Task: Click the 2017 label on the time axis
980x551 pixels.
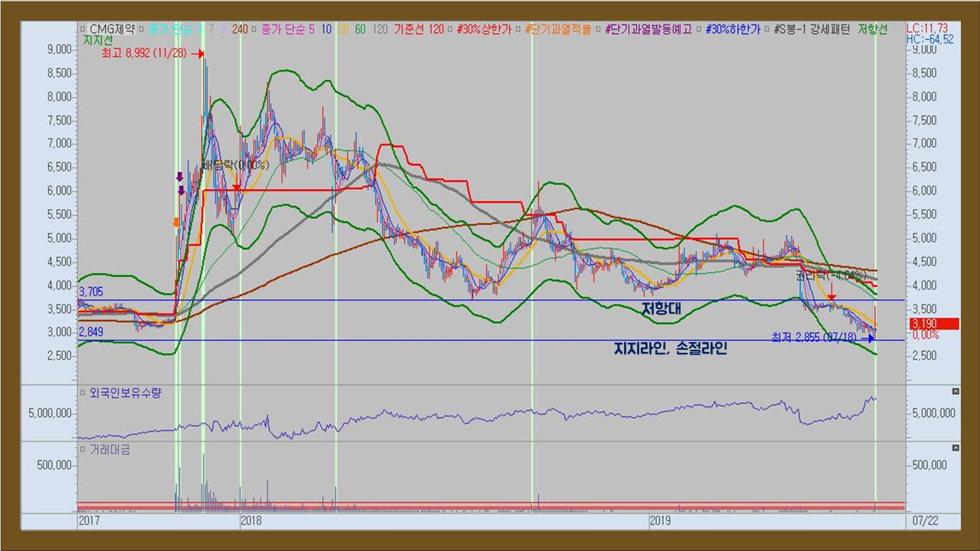Action: coord(90,520)
